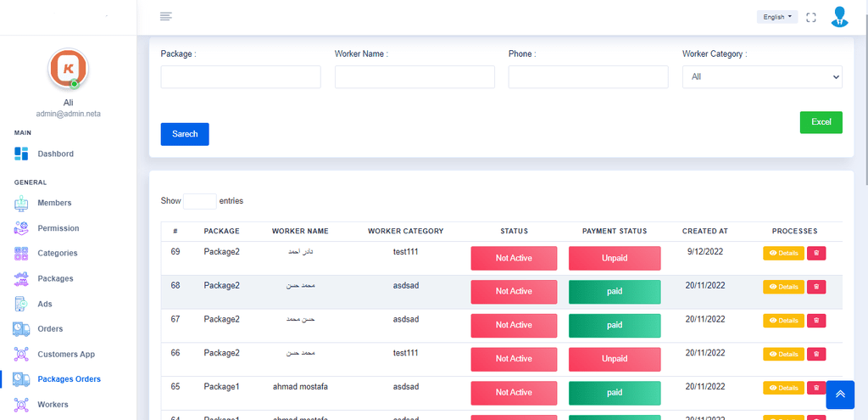Screen dimensions: 868x420
Task: Go to Members page
Action: pos(54,203)
